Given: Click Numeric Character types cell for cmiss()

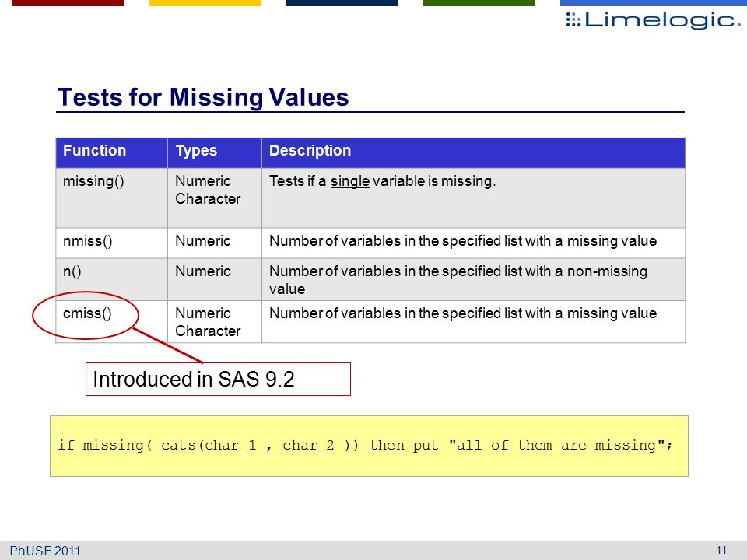Looking at the screenshot, I should pyautogui.click(x=215, y=321).
